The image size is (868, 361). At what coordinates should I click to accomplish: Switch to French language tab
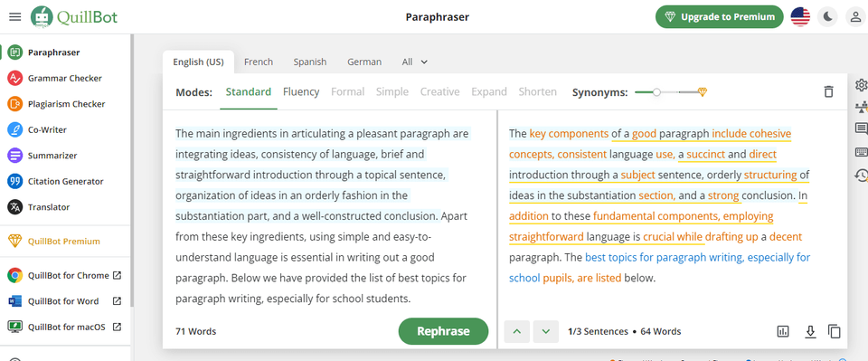click(259, 62)
